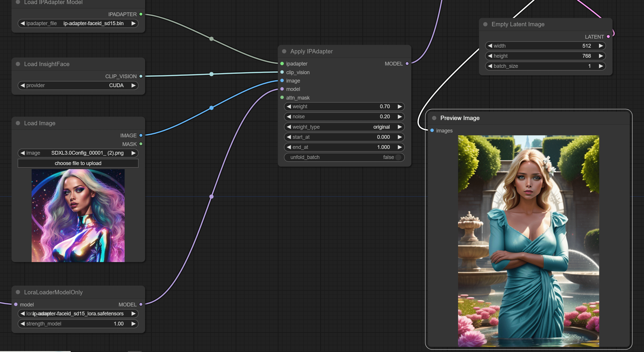The width and height of the screenshot is (644, 352).
Task: Open the weight_type original combo box
Action: click(x=344, y=127)
